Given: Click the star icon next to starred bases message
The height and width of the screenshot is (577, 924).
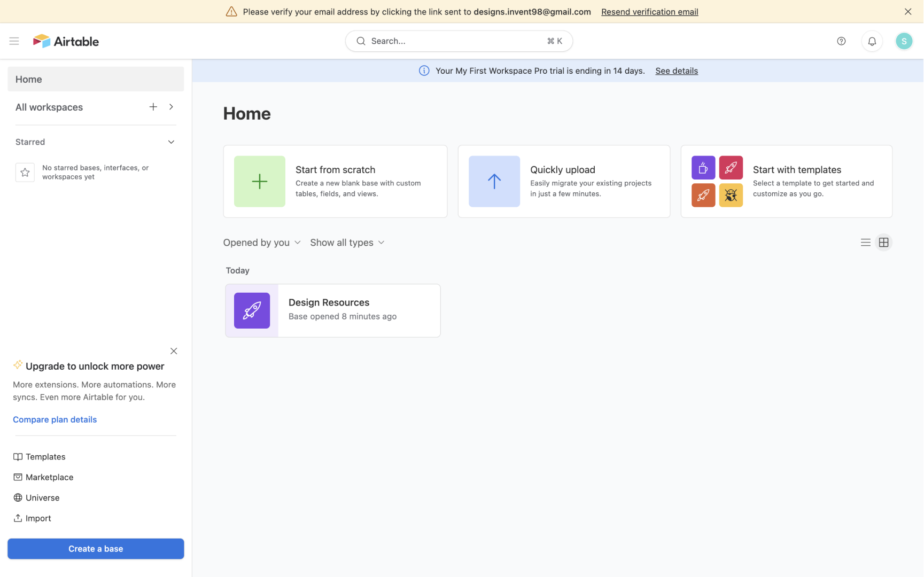Looking at the screenshot, I should 25,172.
